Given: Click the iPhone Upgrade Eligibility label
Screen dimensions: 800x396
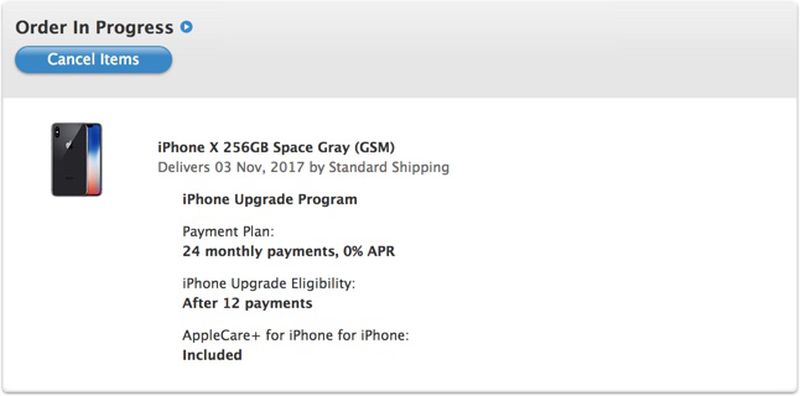Looking at the screenshot, I should 268,283.
